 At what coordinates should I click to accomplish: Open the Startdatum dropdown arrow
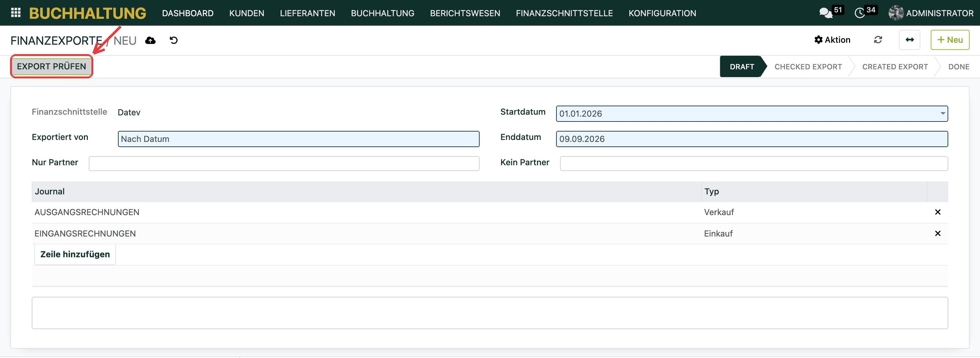pos(943,114)
